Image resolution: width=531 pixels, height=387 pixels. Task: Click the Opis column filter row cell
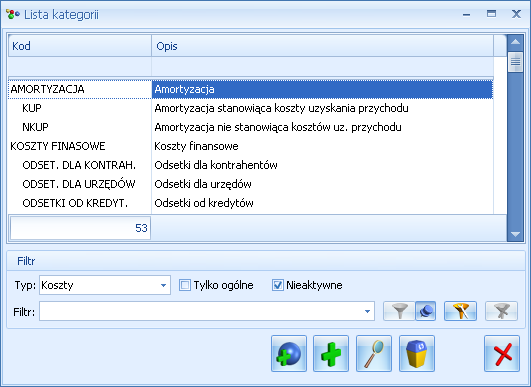click(x=322, y=67)
